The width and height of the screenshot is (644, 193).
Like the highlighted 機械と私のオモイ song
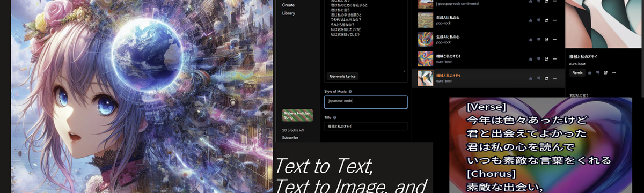[x=530, y=78]
